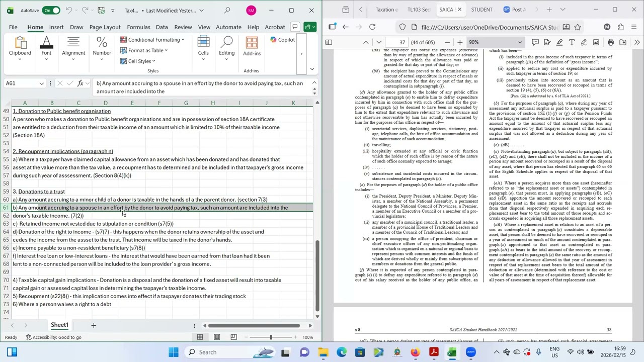The height and width of the screenshot is (362, 644).
Task: Reload the browser page
Action: [x=372, y=27]
